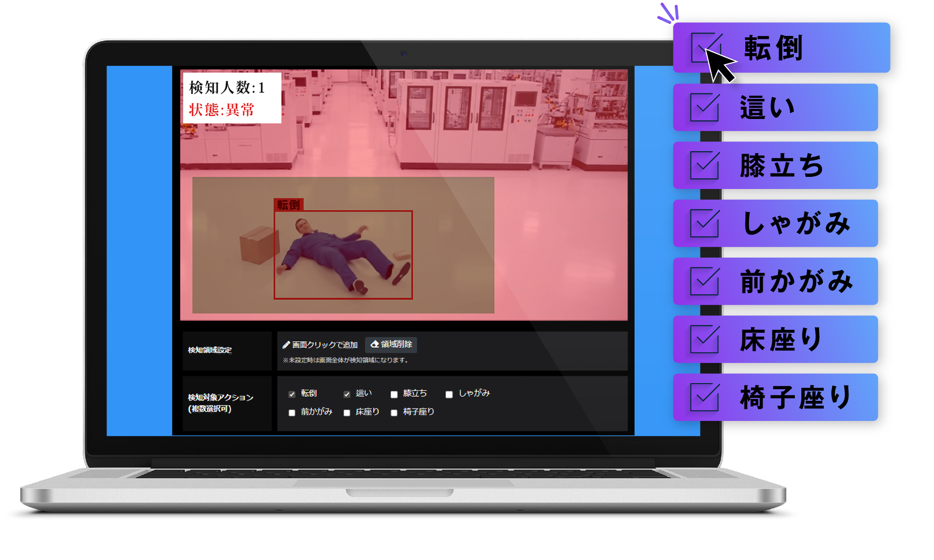This screenshot has height=560, width=934.
Task: Uncheck small 転倒 checkbox in laptop settings
Action: tap(292, 394)
